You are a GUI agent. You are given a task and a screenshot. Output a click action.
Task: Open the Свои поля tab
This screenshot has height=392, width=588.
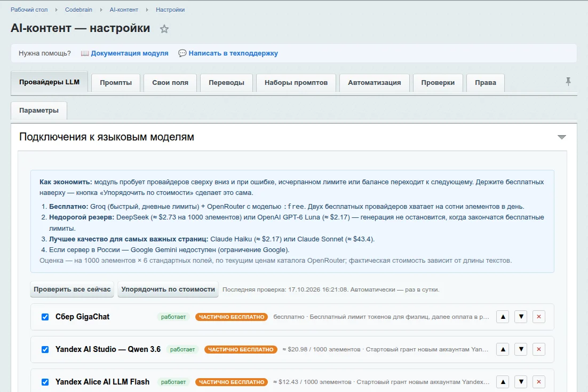tap(170, 83)
